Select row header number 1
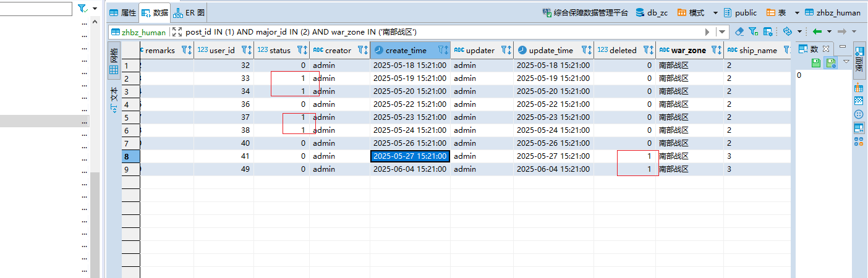This screenshot has height=278, width=868. (130, 65)
